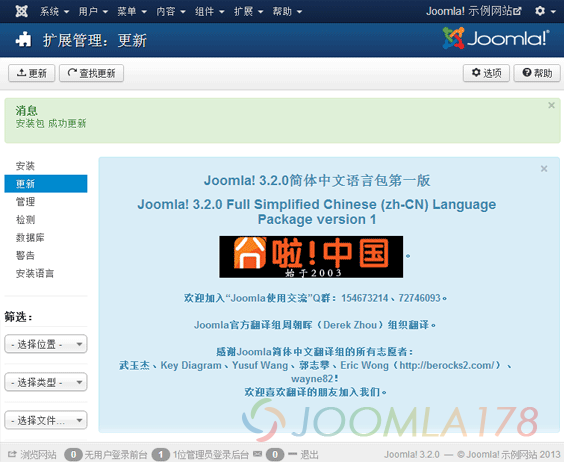Click the 啦!中国 banner image

(311, 257)
